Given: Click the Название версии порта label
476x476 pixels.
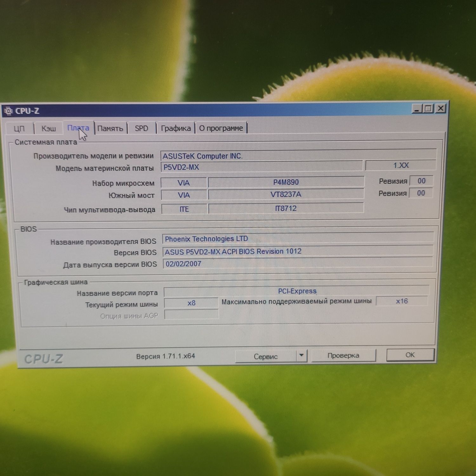Looking at the screenshot, I should (x=117, y=293).
